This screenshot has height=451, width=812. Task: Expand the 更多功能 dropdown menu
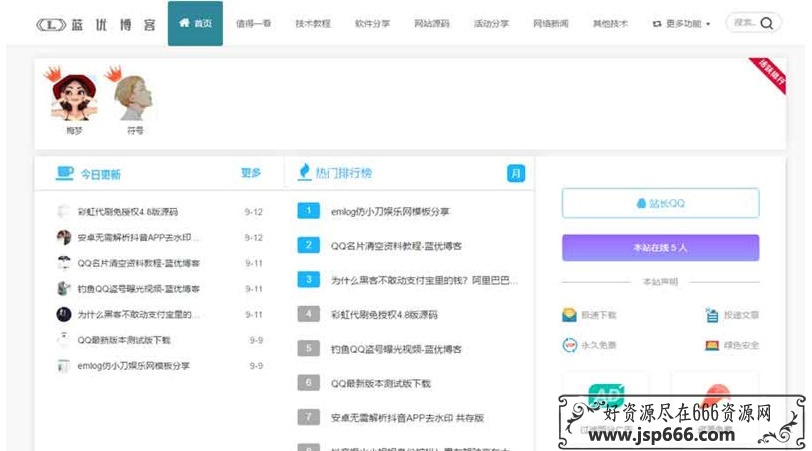(681, 23)
